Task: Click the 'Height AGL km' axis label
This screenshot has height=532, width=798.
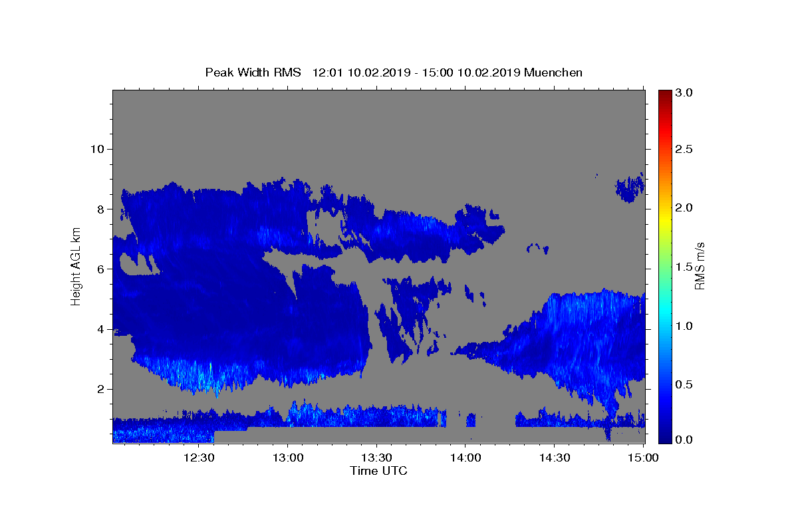Action: tap(76, 266)
